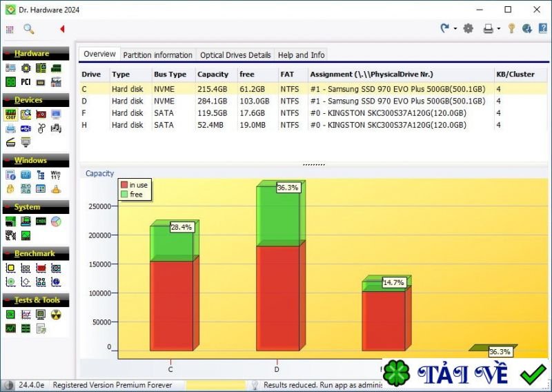This screenshot has height=392, width=552.
Task: Switch to the Overview tab
Action: point(99,55)
